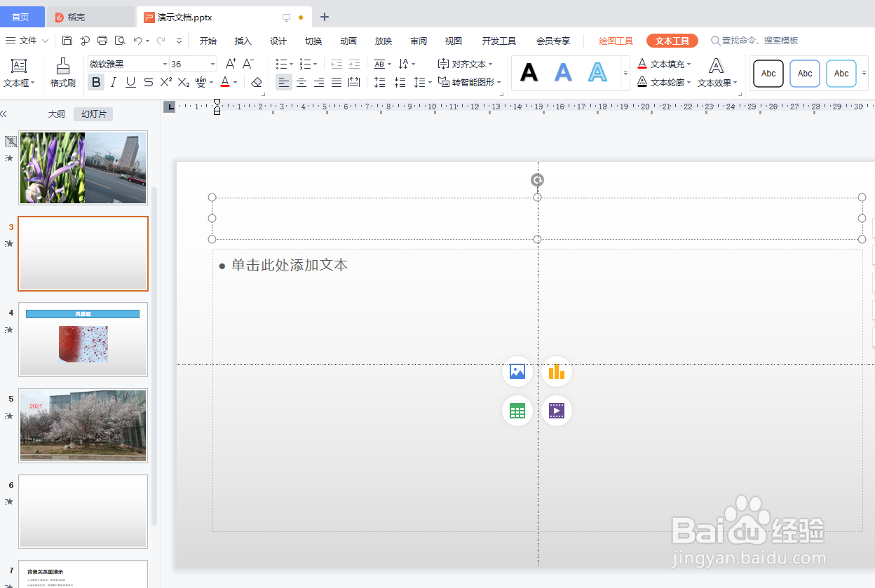
Task: Open Text Outline (文本轮廓) options
Action: (x=664, y=82)
